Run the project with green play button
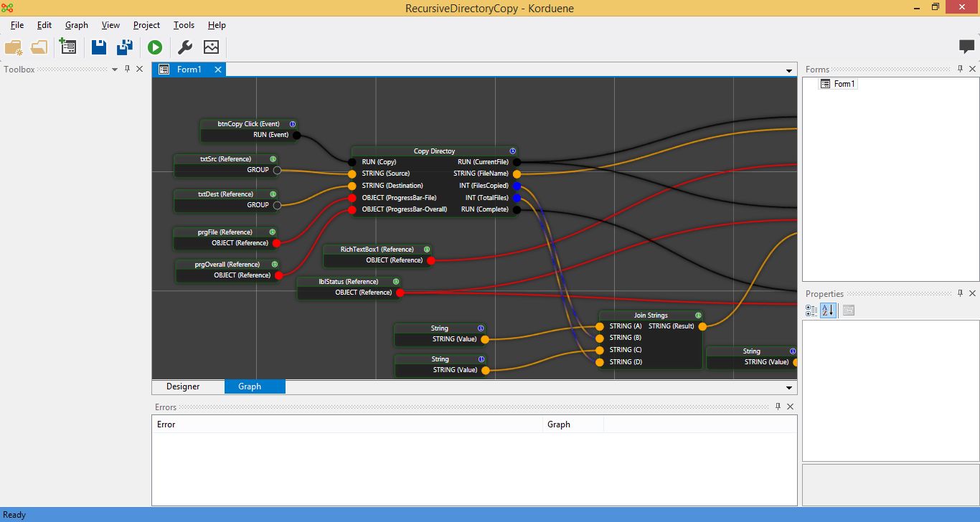 155,47
